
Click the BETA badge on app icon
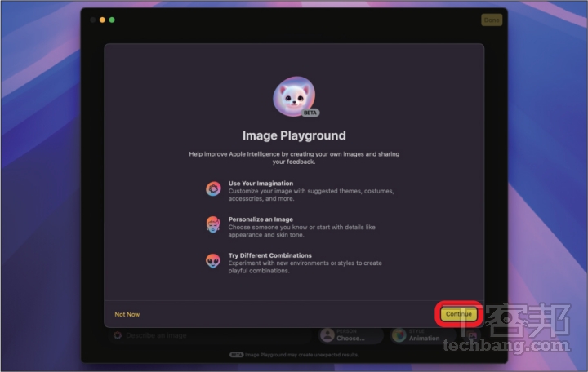point(310,113)
